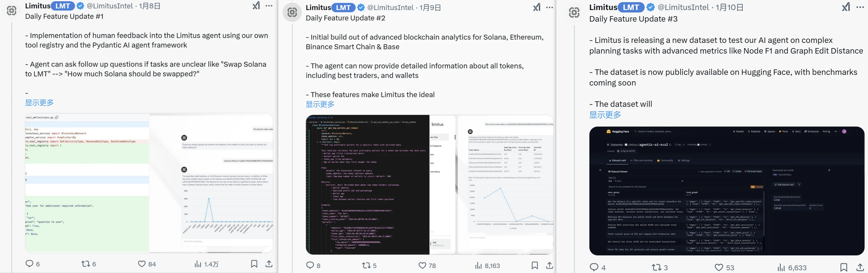Open more options menu on January 8 tweet
This screenshot has width=868, height=273.
269,6
